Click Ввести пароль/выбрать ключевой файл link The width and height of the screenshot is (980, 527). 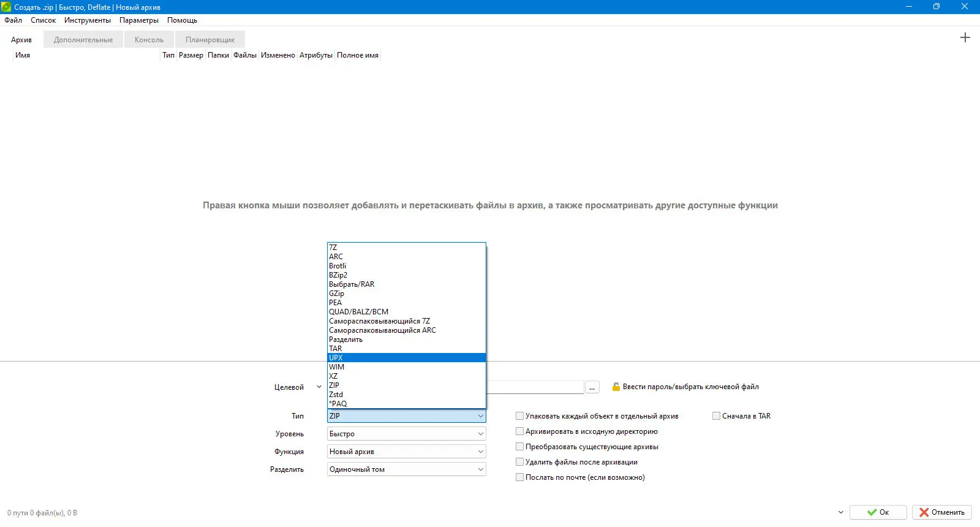coord(690,387)
